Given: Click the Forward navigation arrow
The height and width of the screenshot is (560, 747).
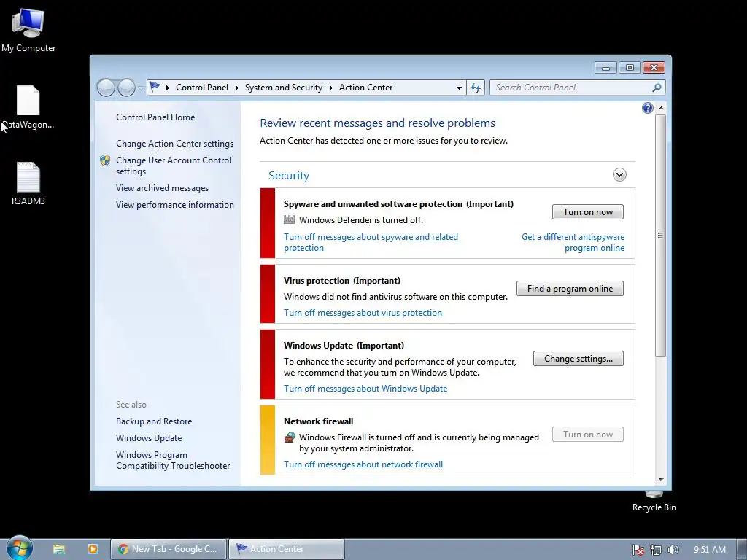Looking at the screenshot, I should (x=125, y=87).
